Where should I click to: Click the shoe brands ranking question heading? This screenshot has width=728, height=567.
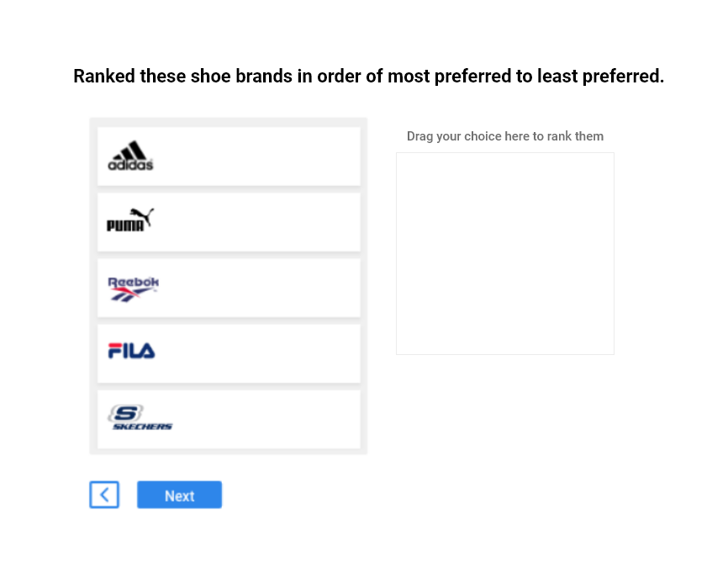pyautogui.click(x=368, y=77)
